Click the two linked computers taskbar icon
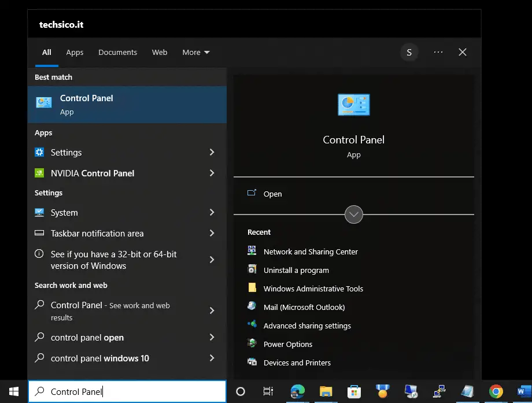Viewport: 532px width, 403px height. coord(439,391)
